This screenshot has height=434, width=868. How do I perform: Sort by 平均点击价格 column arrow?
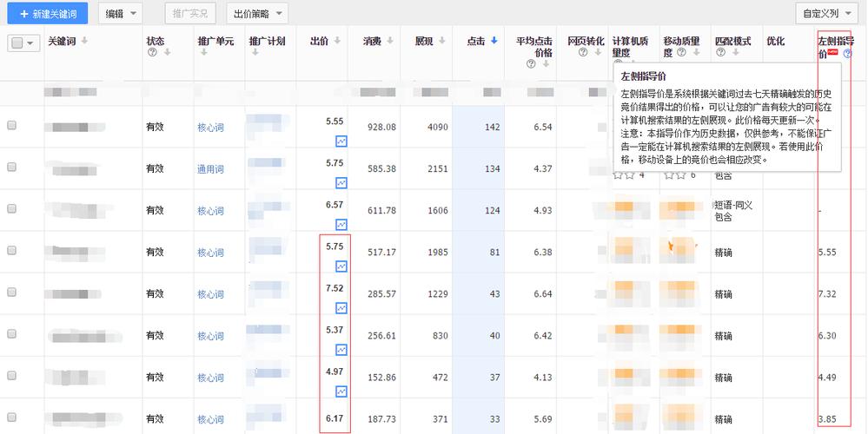click(546, 64)
